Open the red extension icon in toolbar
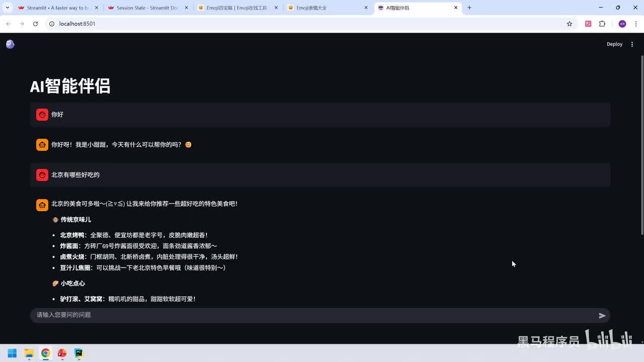644x362 pixels. pos(588,24)
